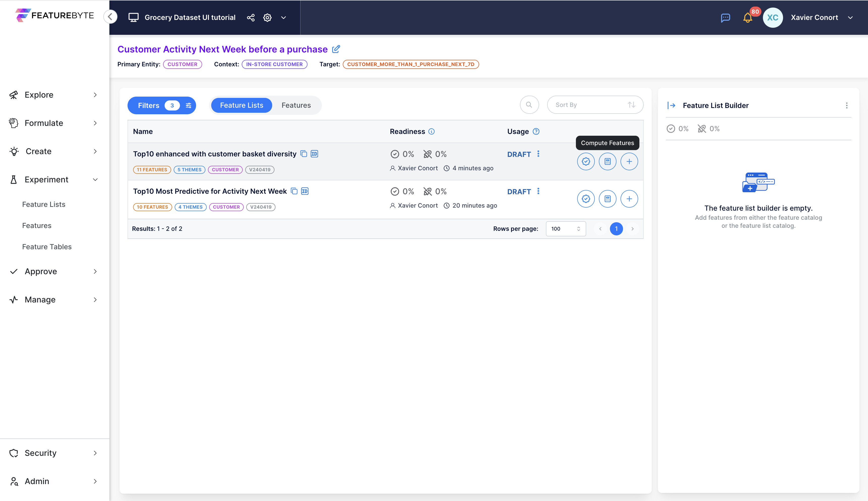Image resolution: width=868 pixels, height=501 pixels.
Task: Copy ID of Top10 enhanced feature list
Action: 314,154
